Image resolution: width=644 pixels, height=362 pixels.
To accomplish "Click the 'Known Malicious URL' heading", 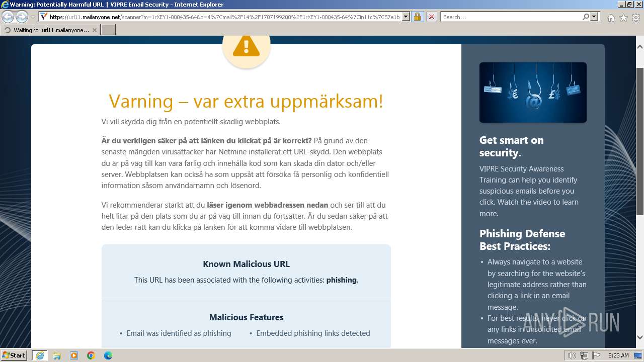I will (x=246, y=264).
